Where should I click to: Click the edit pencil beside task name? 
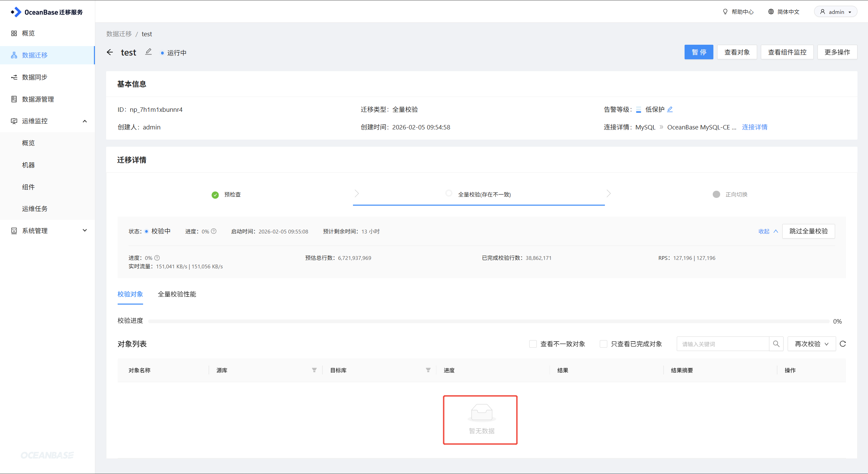point(149,52)
